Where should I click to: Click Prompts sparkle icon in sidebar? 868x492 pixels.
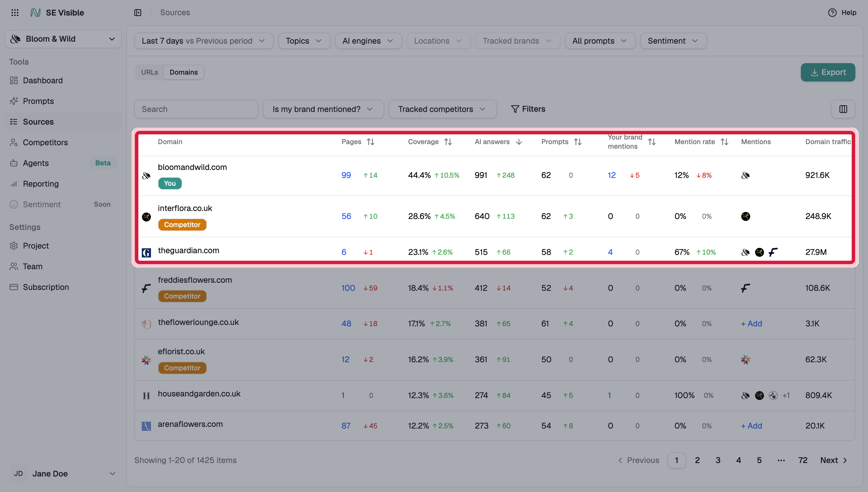pos(14,101)
